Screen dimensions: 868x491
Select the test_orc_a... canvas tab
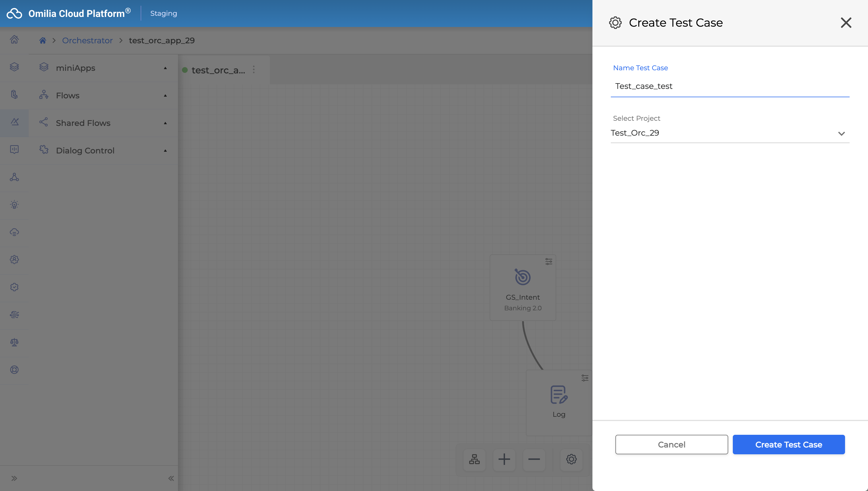coord(218,70)
